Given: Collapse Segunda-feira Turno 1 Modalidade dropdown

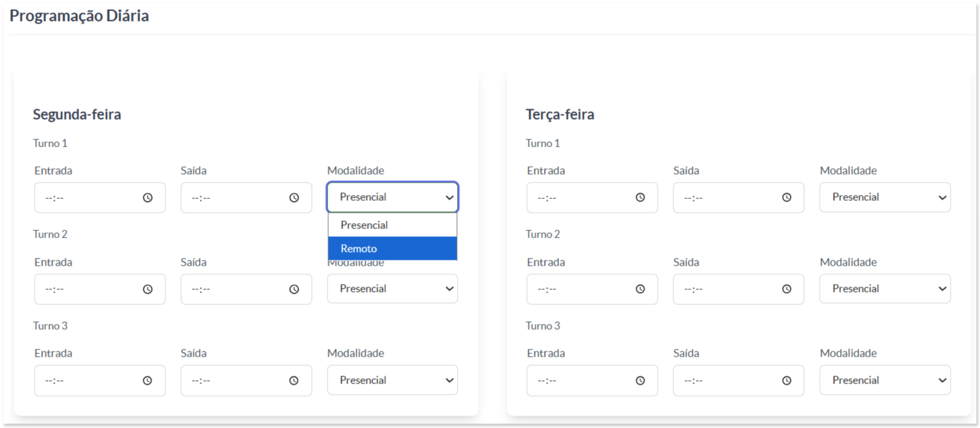Looking at the screenshot, I should coord(392,197).
